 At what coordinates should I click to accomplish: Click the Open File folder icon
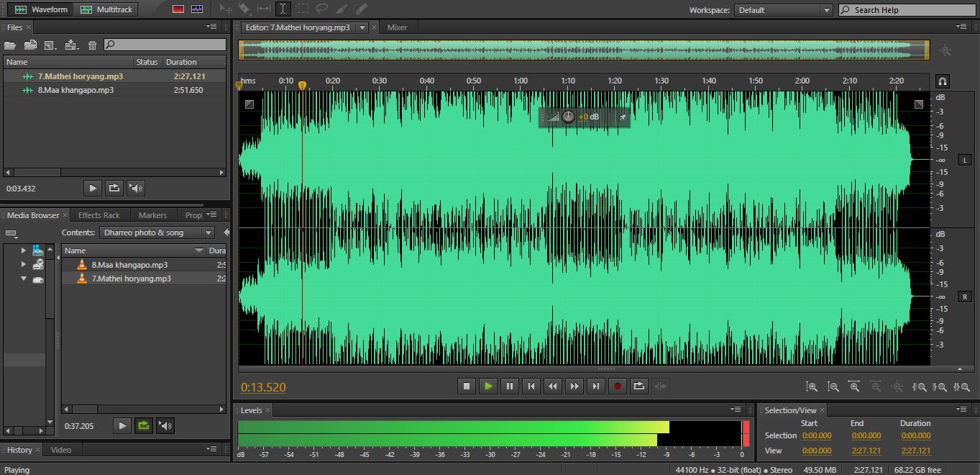10,45
